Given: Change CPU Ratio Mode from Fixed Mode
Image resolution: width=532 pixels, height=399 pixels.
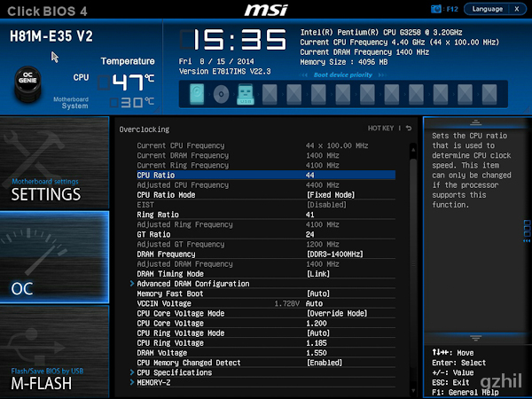Looking at the screenshot, I should pyautogui.click(x=331, y=195).
